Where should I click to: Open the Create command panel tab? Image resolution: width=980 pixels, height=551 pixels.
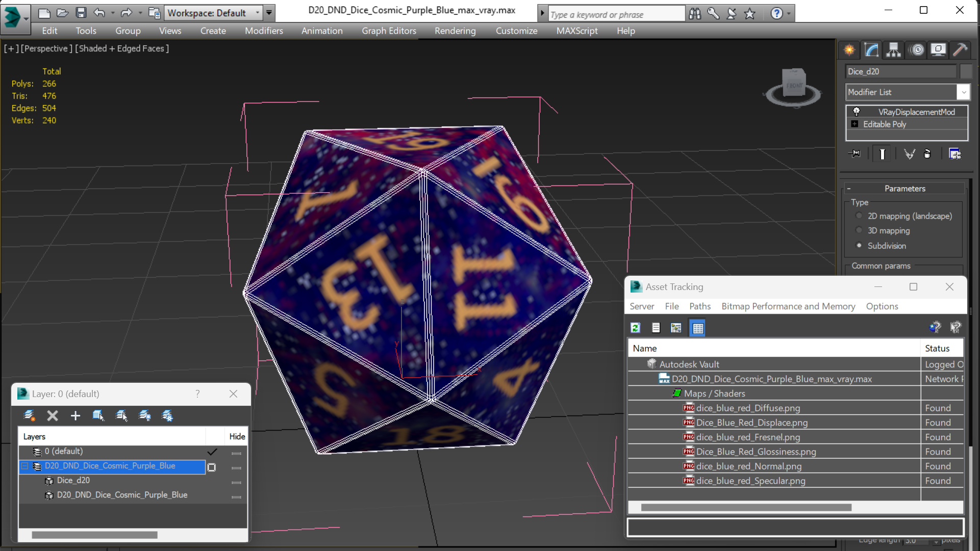(x=849, y=50)
